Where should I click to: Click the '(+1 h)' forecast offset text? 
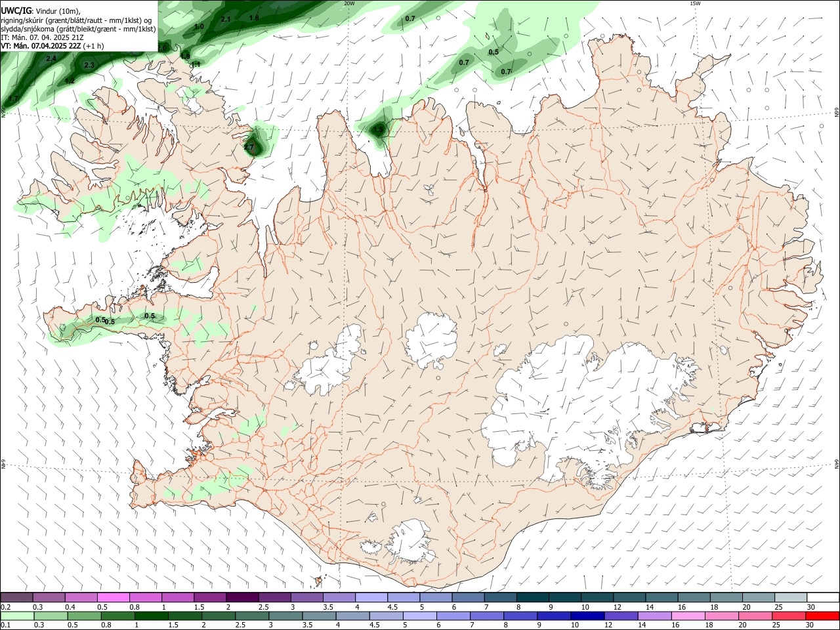point(93,46)
